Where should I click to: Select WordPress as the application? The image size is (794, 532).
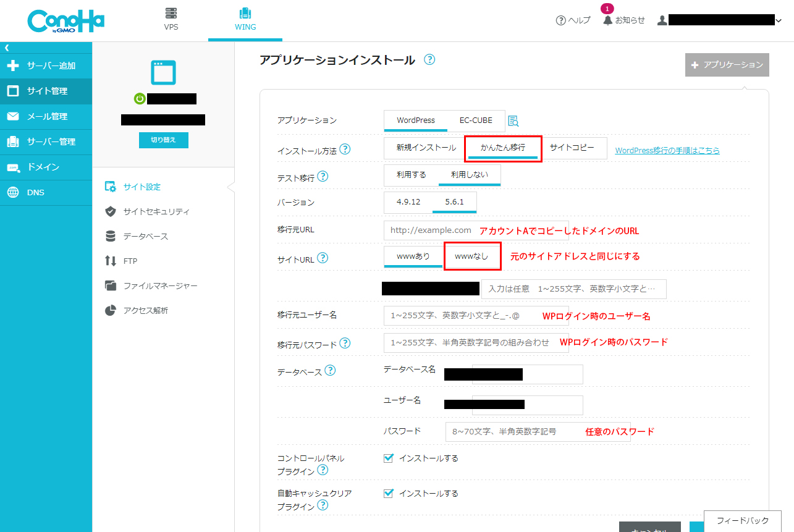(x=416, y=120)
